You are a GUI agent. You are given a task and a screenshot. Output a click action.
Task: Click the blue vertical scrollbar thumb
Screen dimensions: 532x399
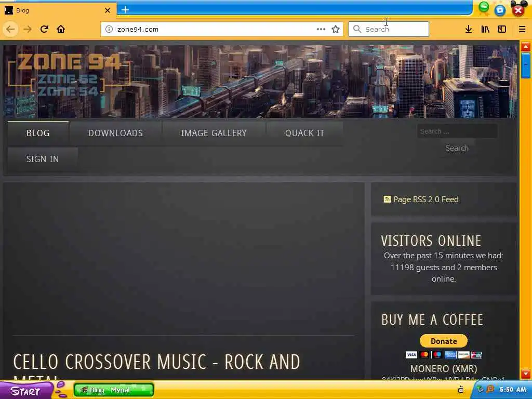pos(526,65)
